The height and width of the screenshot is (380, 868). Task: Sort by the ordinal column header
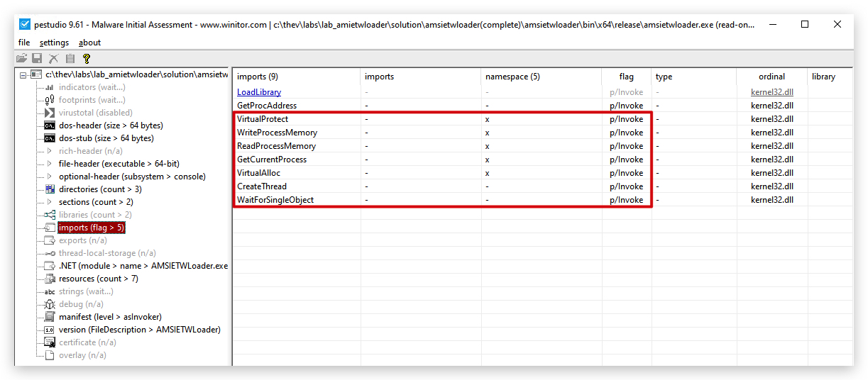click(771, 77)
